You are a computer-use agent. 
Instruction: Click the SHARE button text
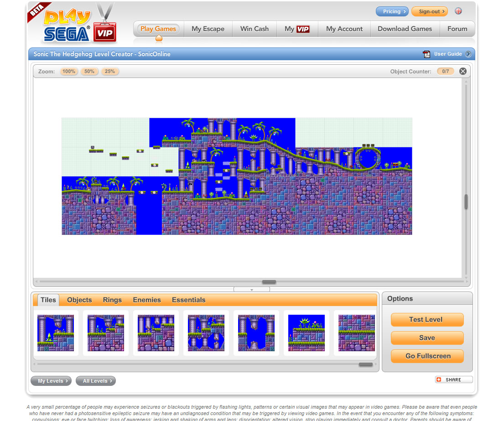click(x=453, y=379)
